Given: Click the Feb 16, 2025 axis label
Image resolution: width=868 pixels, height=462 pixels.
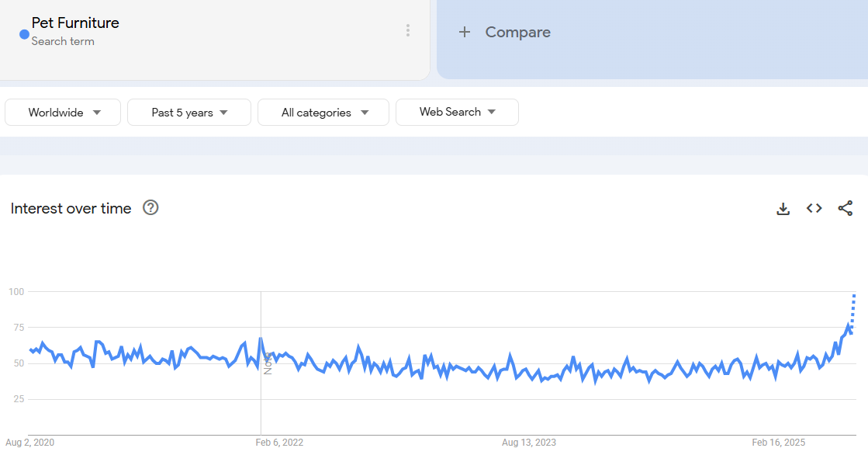Looking at the screenshot, I should pos(778,443).
